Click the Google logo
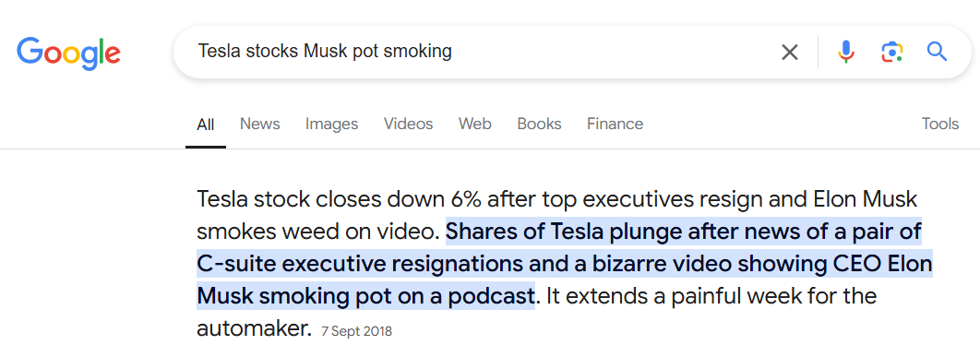The image size is (980, 357). click(x=69, y=54)
